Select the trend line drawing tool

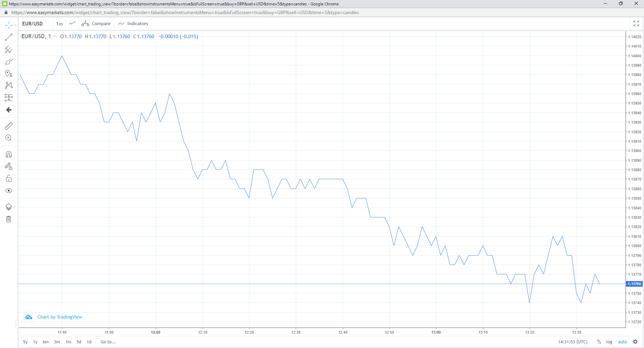coord(9,37)
